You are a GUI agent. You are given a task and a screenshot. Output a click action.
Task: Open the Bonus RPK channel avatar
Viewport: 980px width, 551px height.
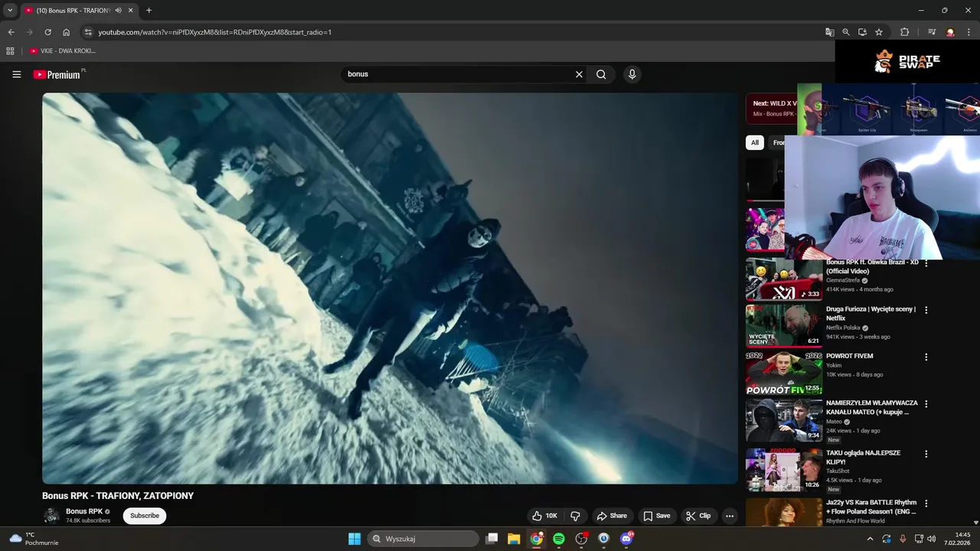51,516
